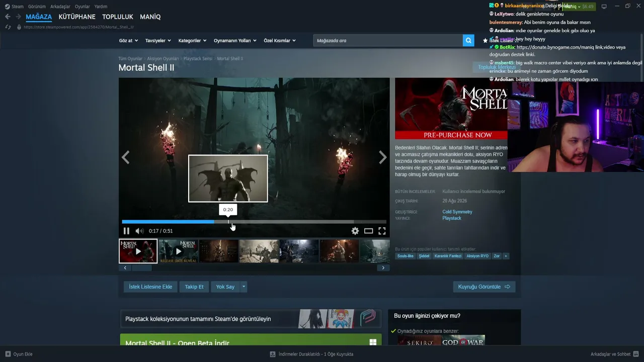The image size is (644, 362).
Task: Pause the Mortal Shell II trailer
Action: pyautogui.click(x=126, y=231)
